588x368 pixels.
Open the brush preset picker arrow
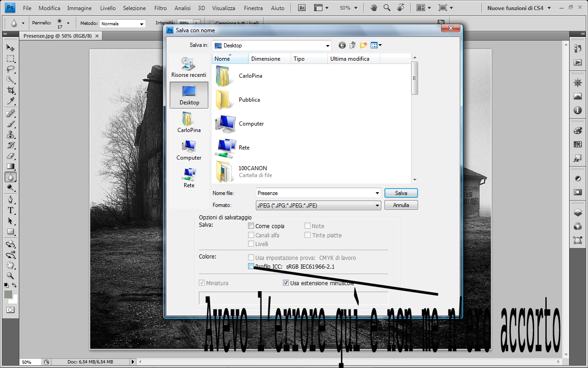pyautogui.click(x=68, y=23)
